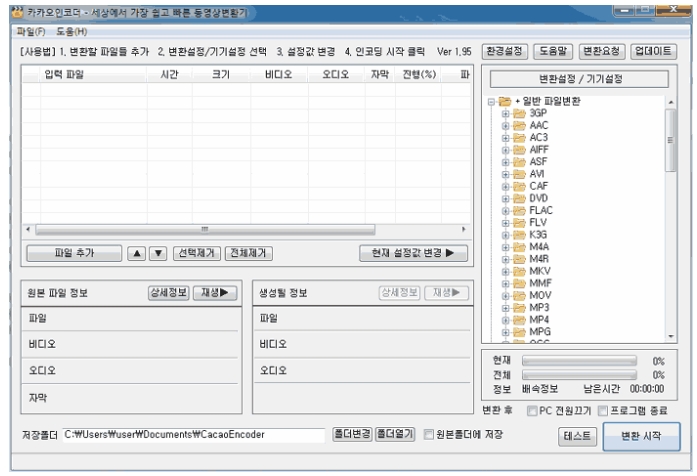Click the 일반 파일변환 root folder icon
The image size is (697, 476).
(505, 101)
